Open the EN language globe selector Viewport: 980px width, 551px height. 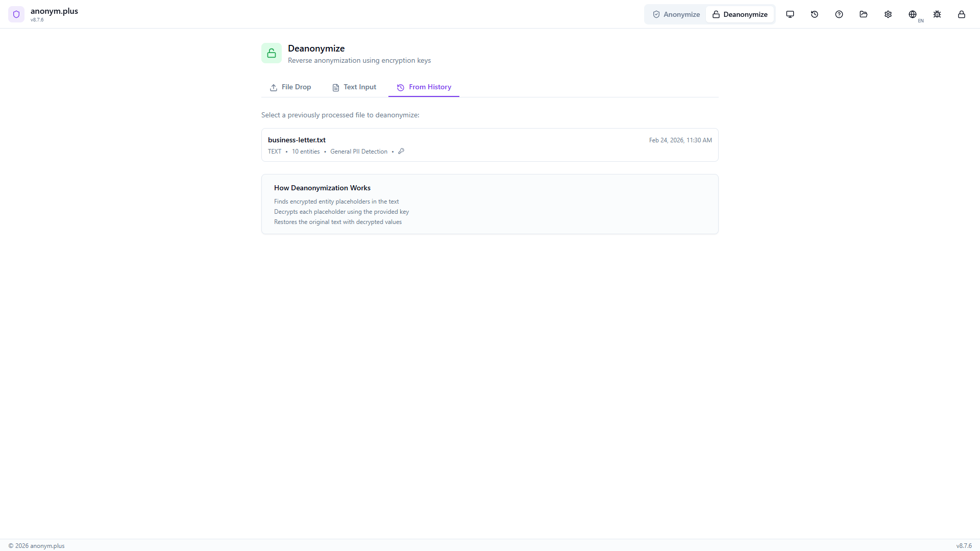coord(913,14)
